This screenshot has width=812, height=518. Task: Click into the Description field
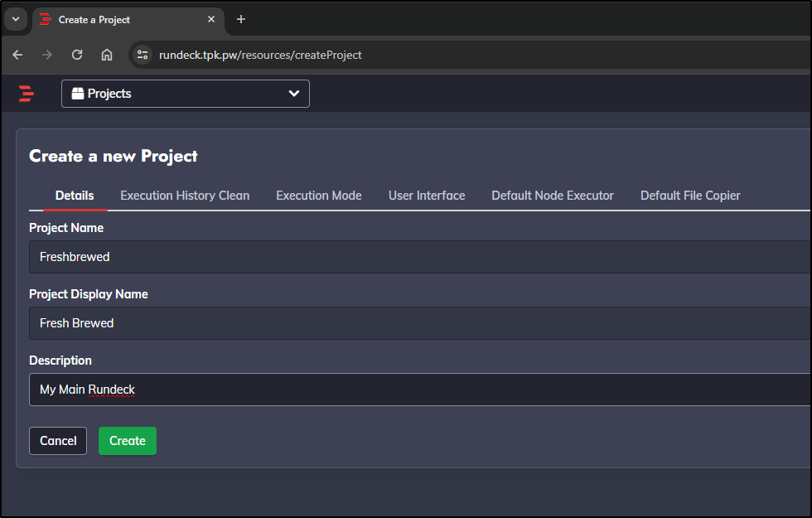(420, 390)
